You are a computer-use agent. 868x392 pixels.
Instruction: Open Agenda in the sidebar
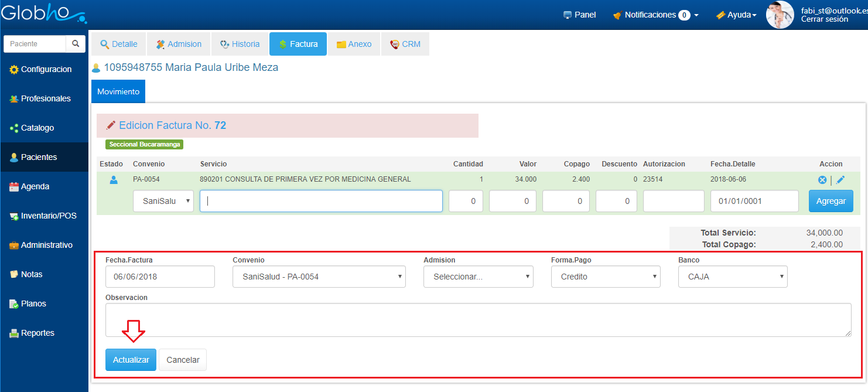point(35,186)
